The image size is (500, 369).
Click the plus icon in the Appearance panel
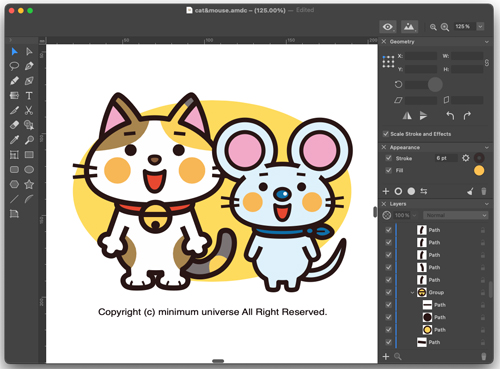(386, 191)
